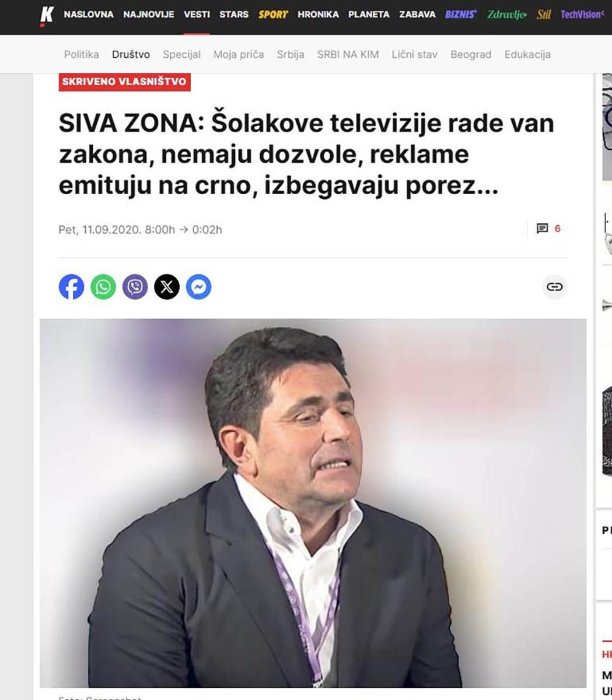This screenshot has width=612, height=700.
Task: Open the Beograd subcategory
Action: click(x=471, y=54)
